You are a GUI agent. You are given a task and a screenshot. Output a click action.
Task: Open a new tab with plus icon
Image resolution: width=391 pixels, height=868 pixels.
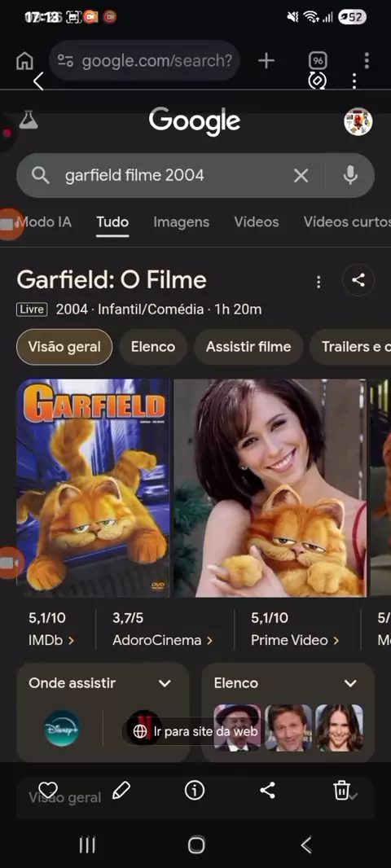tap(266, 61)
